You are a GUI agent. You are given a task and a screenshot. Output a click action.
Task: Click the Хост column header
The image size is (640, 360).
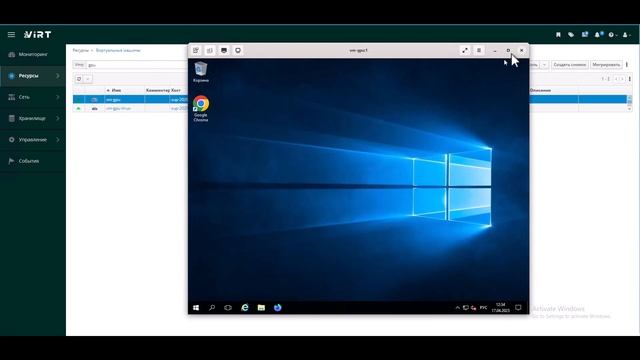(176, 90)
